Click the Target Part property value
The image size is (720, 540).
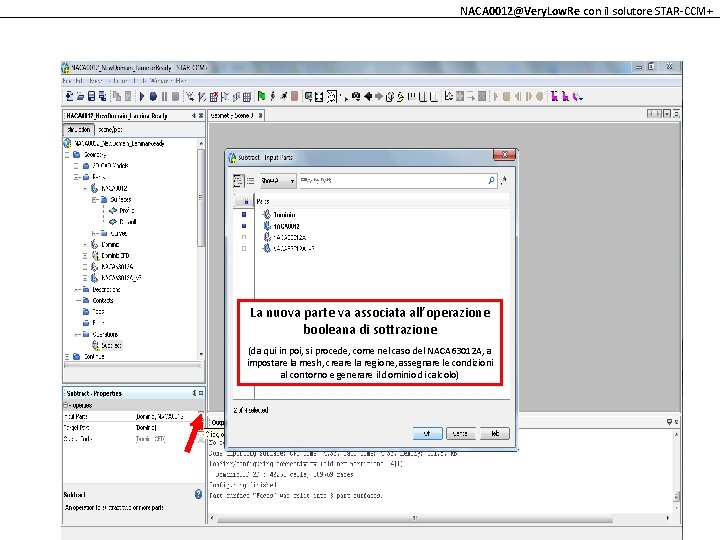point(146,428)
